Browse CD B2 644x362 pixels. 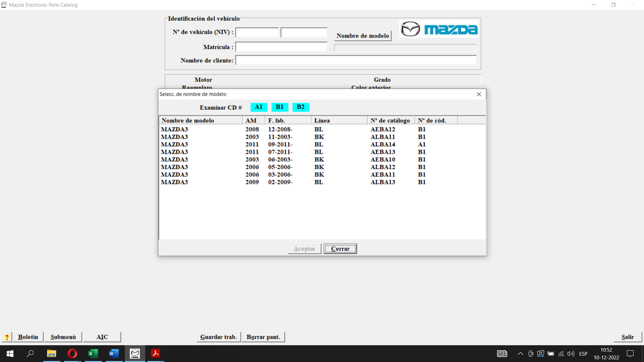(301, 107)
